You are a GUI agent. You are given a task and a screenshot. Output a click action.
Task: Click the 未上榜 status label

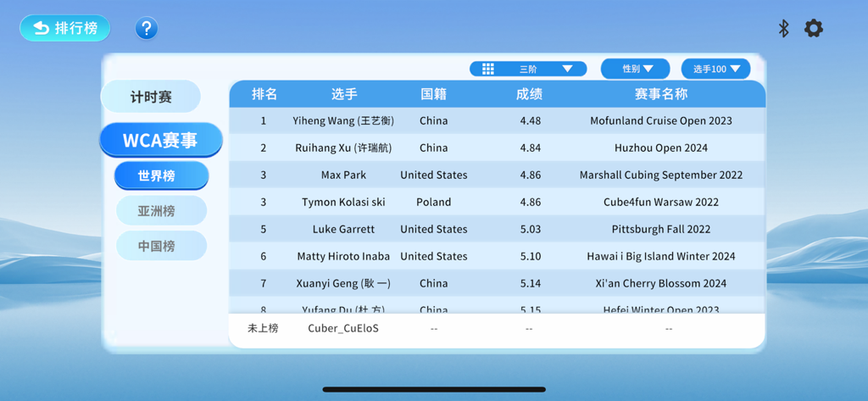[x=263, y=328]
